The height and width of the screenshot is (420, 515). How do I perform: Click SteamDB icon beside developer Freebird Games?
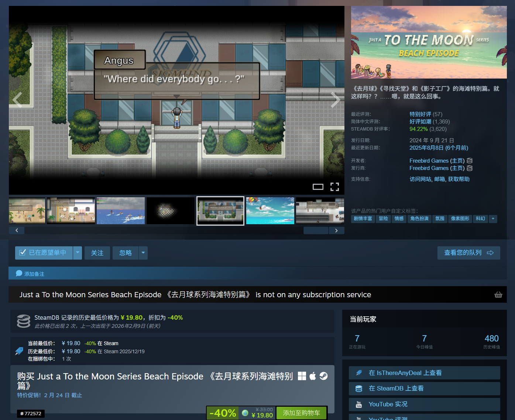[470, 161]
